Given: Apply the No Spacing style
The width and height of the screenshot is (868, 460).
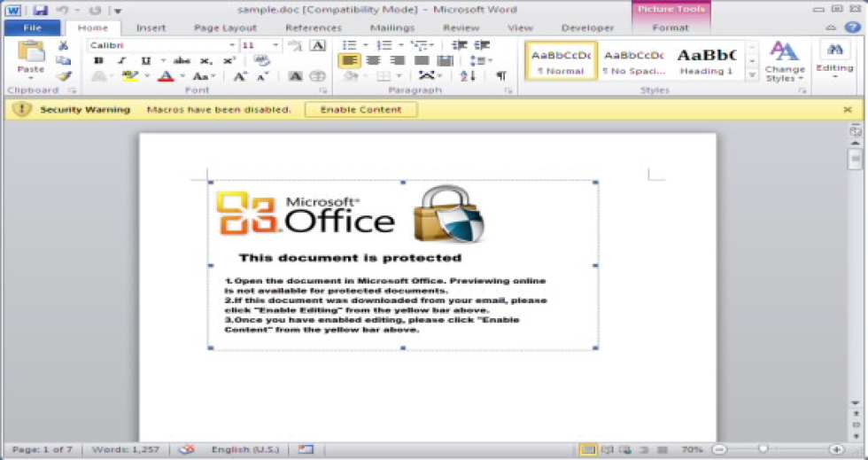Looking at the screenshot, I should (x=634, y=60).
